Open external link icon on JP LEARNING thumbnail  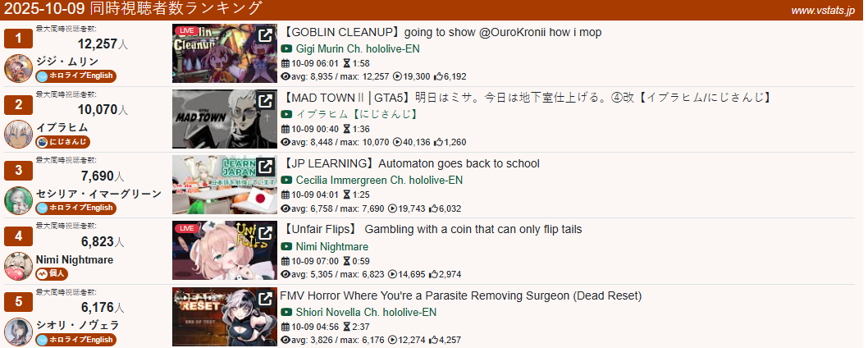click(266, 167)
